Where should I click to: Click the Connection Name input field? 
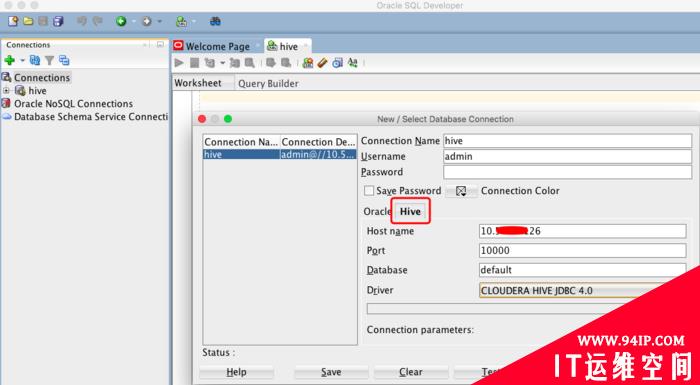click(567, 141)
